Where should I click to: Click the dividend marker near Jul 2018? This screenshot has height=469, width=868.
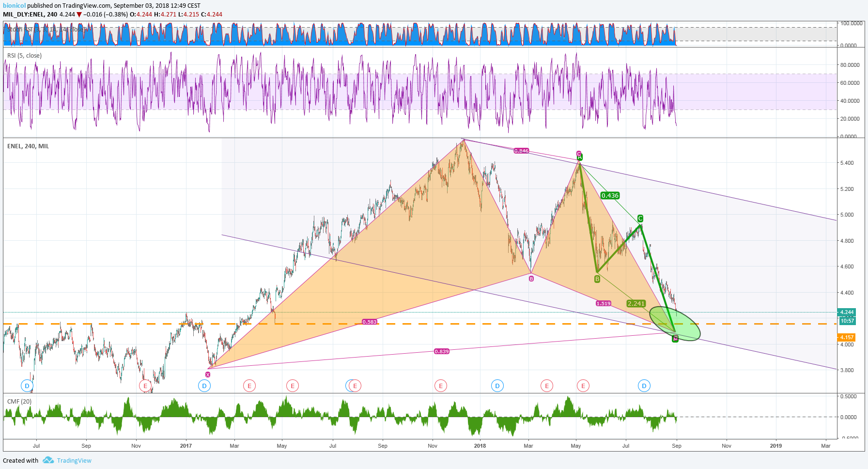pos(644,386)
